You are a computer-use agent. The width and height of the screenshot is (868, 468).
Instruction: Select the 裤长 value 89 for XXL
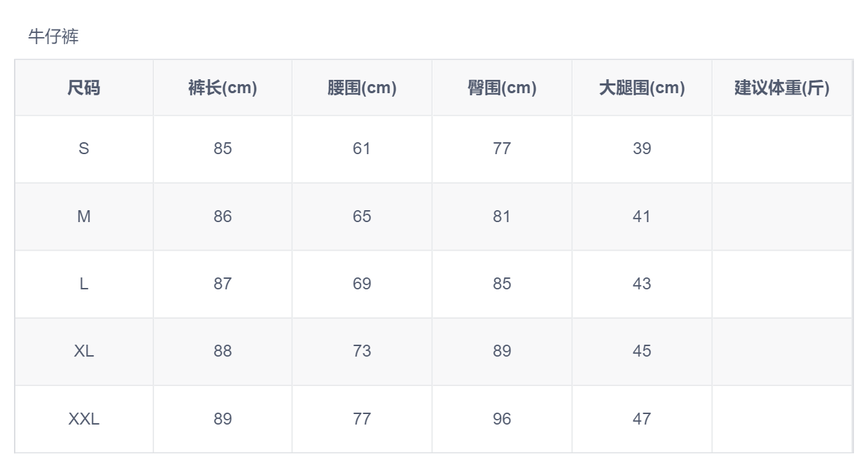pyautogui.click(x=223, y=419)
